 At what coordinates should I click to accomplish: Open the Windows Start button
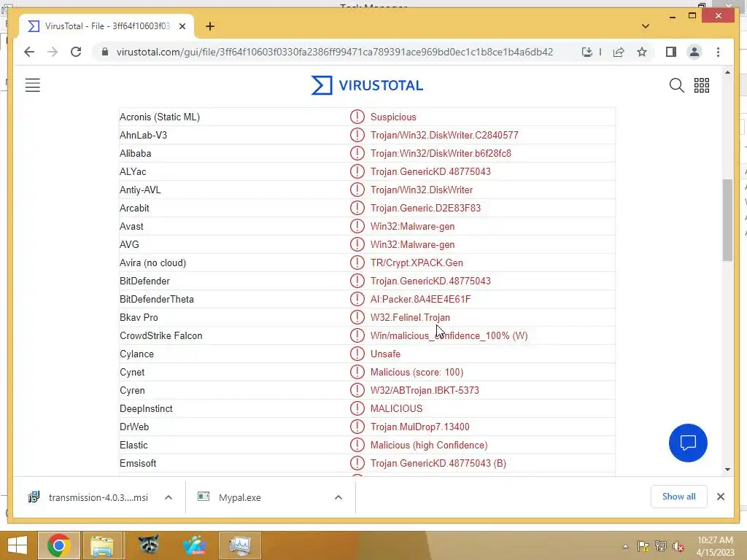click(18, 545)
